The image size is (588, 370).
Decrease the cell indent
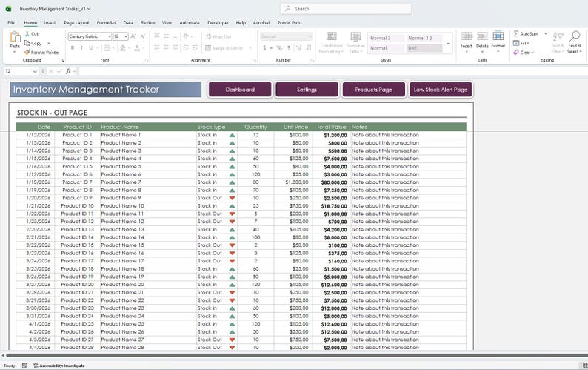[186, 48]
